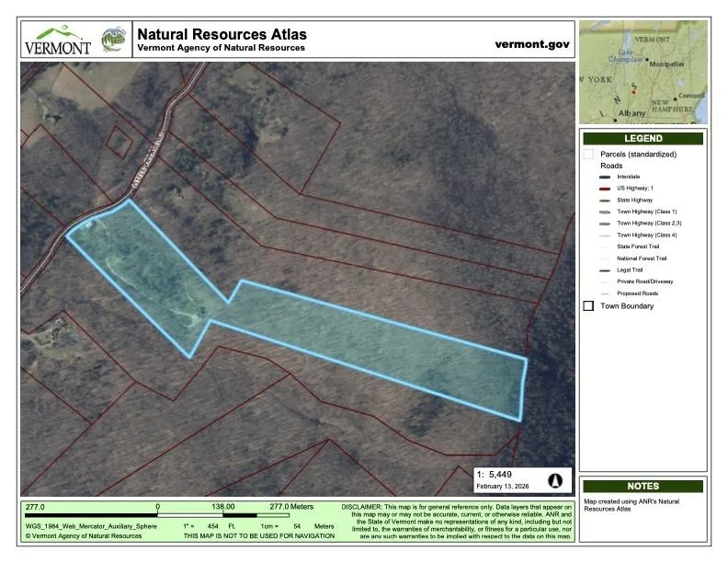Click the Vermont state logo
This screenshot has height=563, width=728.
tap(57, 40)
